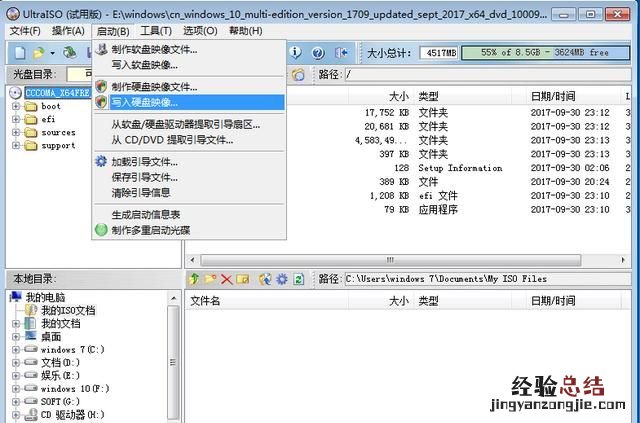The height and width of the screenshot is (423, 640).
Task: Open the 选项(O) menu
Action: 200,31
